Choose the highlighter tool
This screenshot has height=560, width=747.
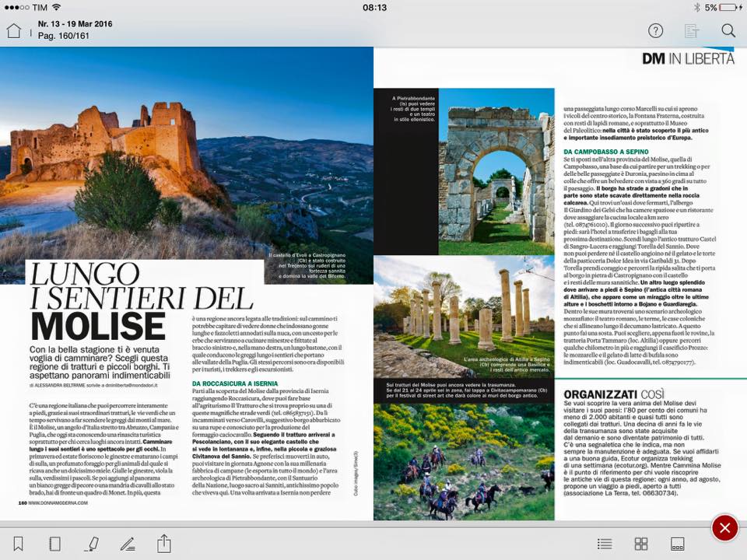pyautogui.click(x=92, y=544)
